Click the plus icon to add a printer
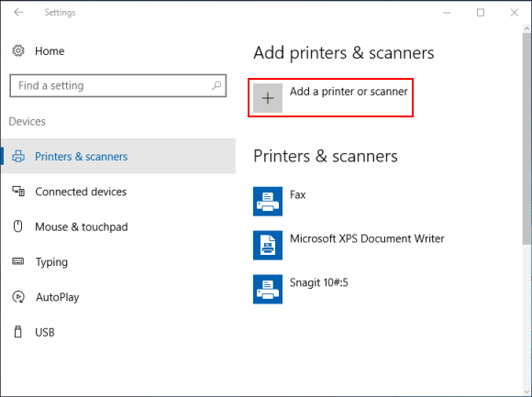Image resolution: width=532 pixels, height=397 pixels. coord(268,98)
